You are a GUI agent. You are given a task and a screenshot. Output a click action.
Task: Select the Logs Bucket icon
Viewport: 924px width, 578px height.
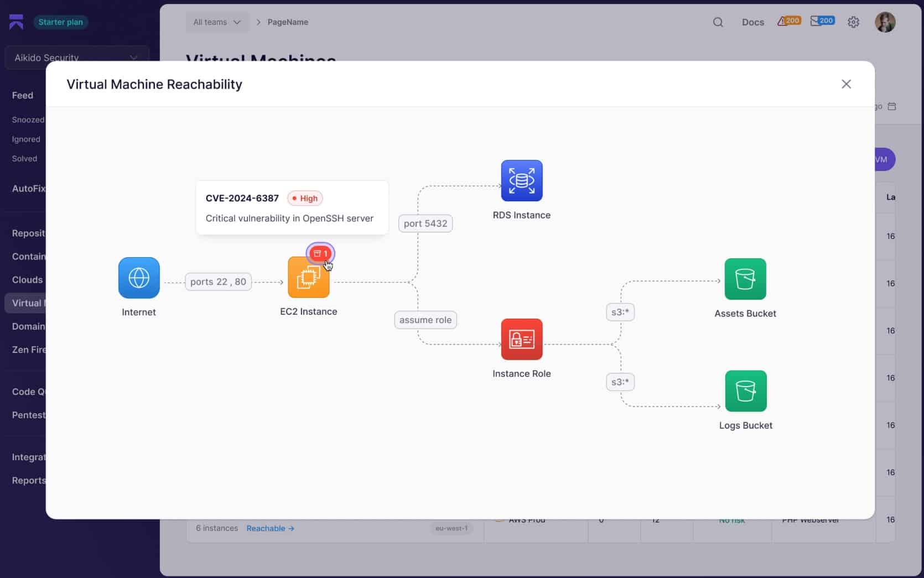(746, 391)
